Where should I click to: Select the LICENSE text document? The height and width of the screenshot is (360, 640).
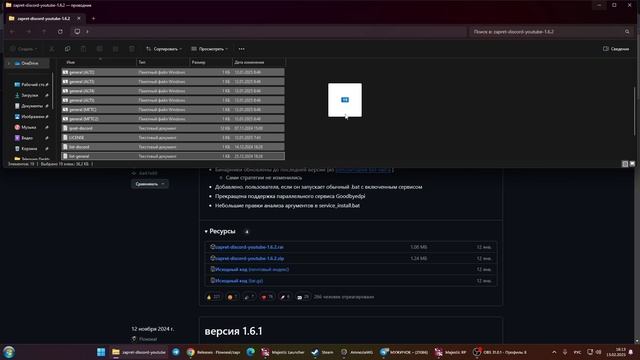tap(173, 138)
